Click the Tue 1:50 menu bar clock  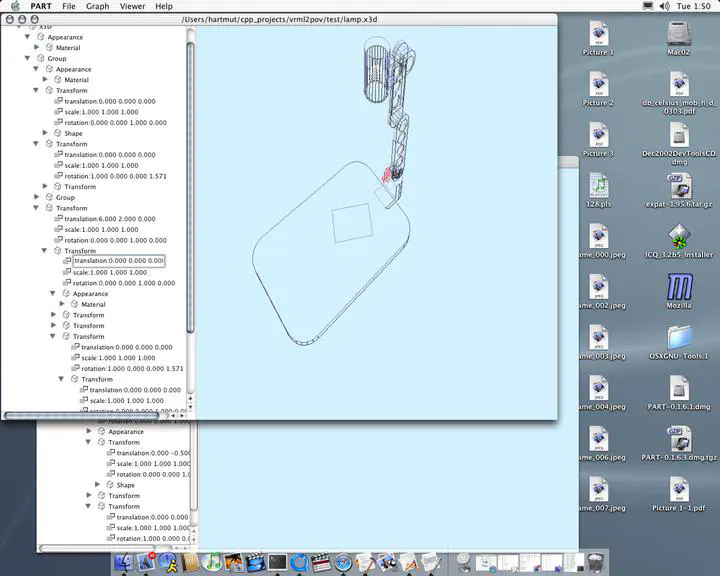pyautogui.click(x=693, y=6)
